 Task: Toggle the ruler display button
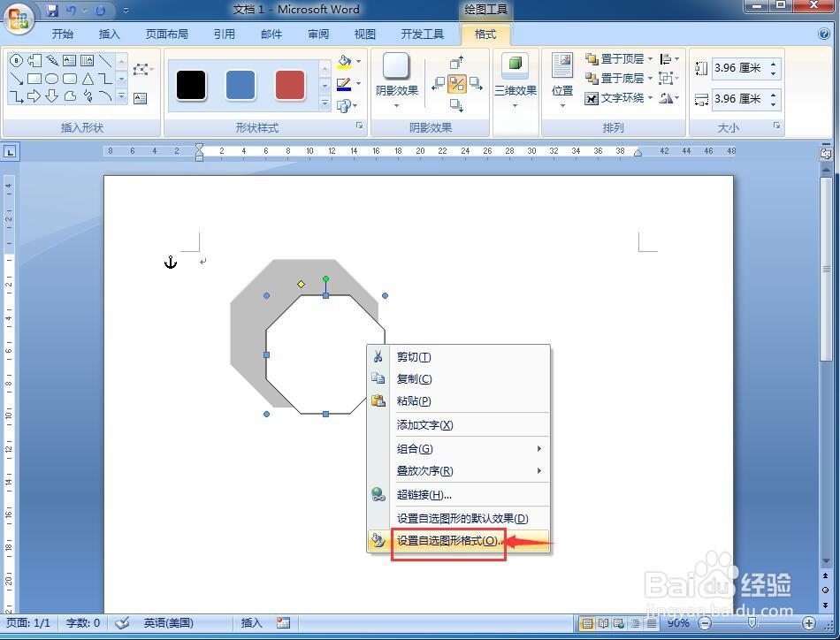click(826, 153)
